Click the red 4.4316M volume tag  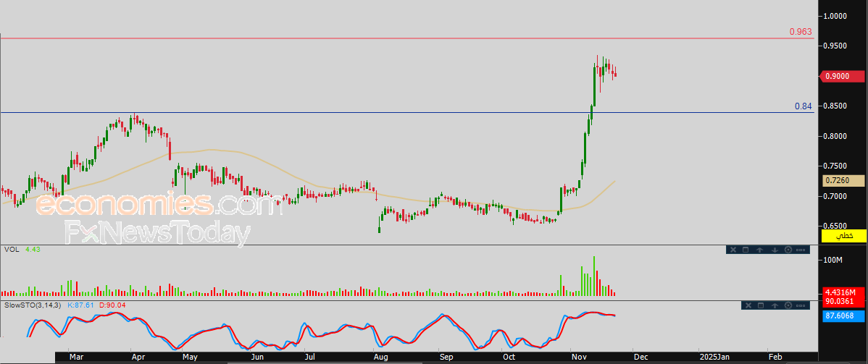(843, 292)
